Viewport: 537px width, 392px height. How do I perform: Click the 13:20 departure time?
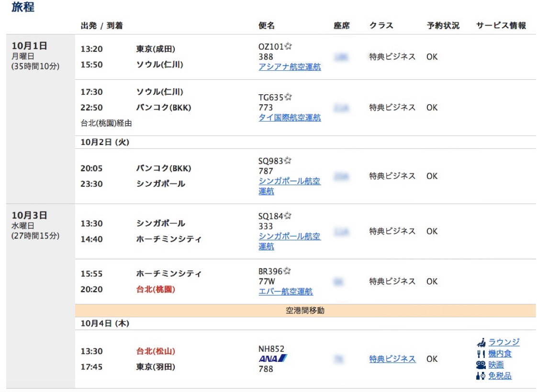coord(92,49)
